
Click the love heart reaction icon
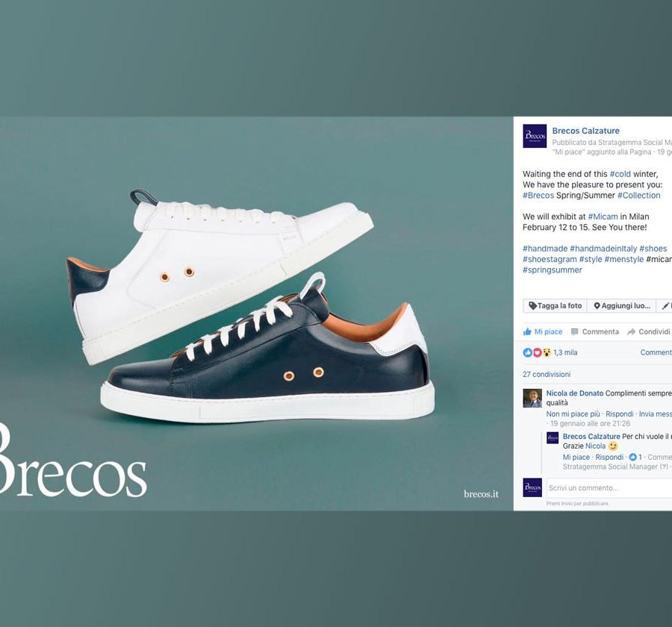537,352
